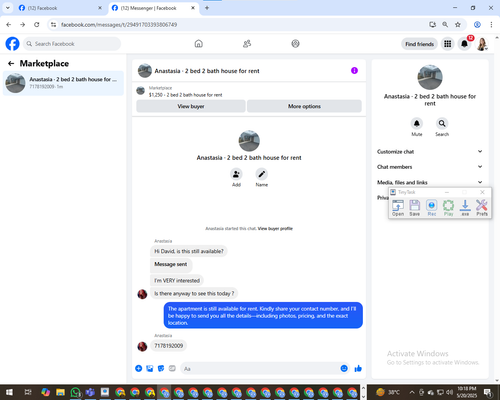This screenshot has height=400, width=500.
Task: Open the emoji picker
Action: click(344, 368)
